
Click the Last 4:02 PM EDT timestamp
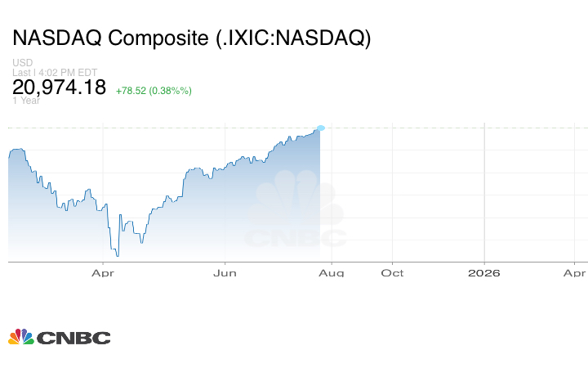click(x=55, y=72)
